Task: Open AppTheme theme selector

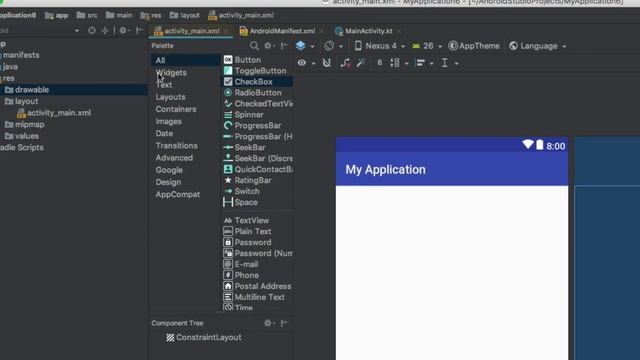Action: click(474, 46)
